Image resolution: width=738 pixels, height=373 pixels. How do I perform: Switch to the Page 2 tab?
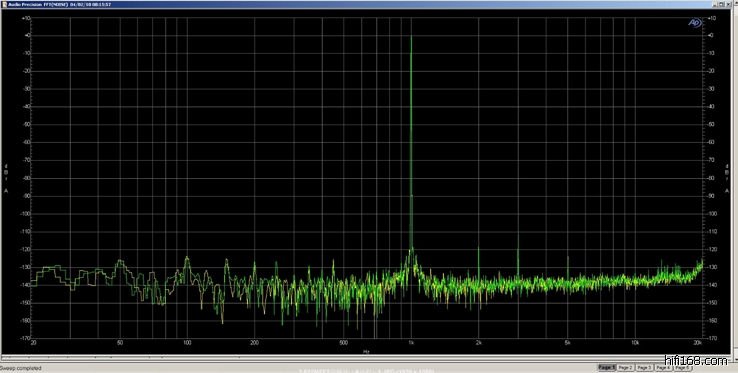(625, 367)
